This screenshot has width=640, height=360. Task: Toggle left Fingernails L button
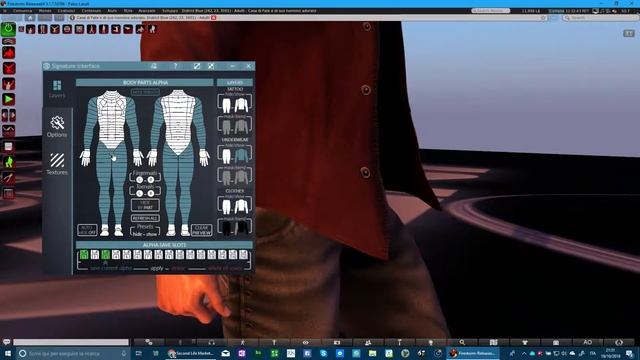(140, 180)
